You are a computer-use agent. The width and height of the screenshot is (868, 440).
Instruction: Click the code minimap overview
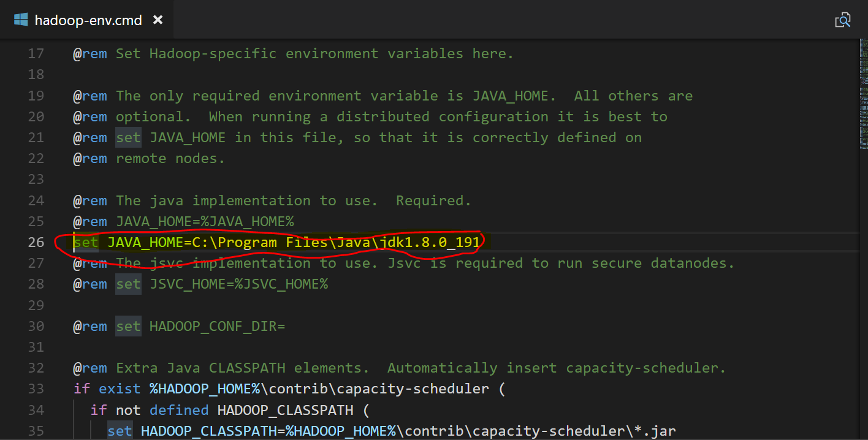click(x=864, y=95)
